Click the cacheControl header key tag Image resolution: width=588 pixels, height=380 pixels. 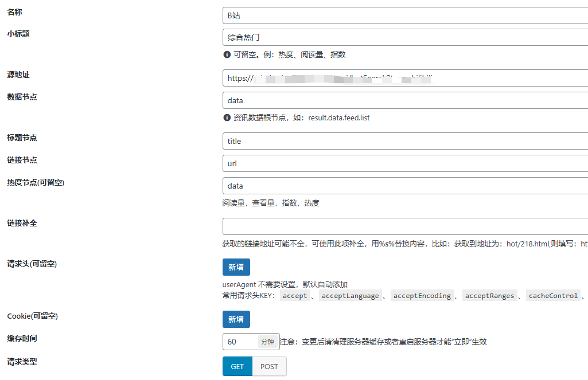tap(553, 296)
